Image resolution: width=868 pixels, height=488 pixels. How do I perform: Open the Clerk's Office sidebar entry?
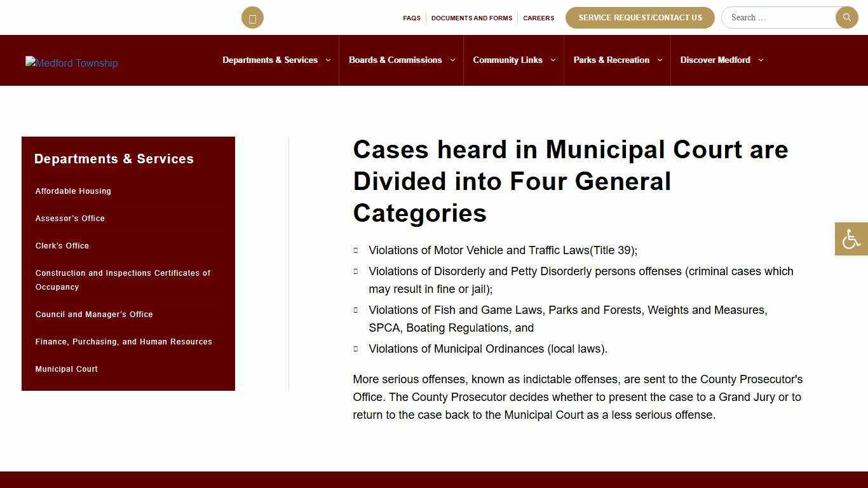coord(62,245)
